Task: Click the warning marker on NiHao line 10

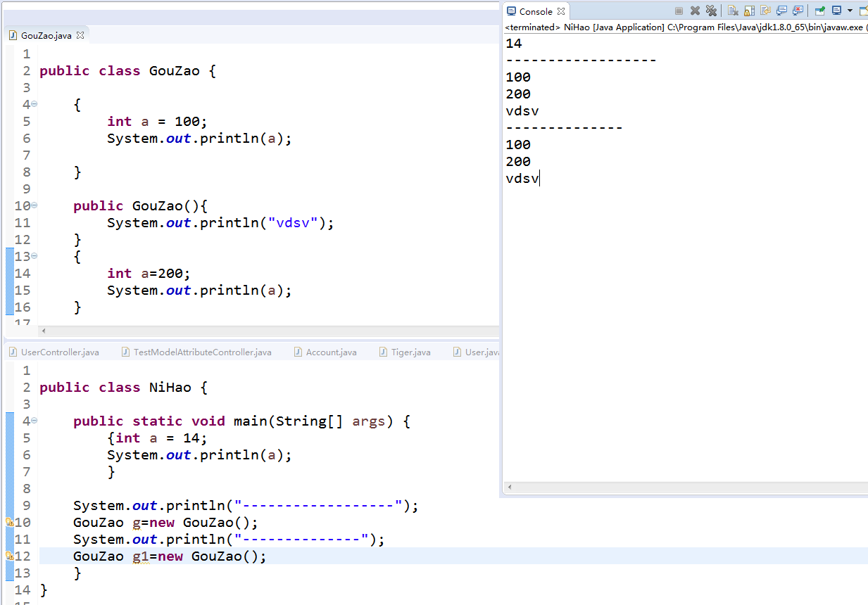Action: [9, 523]
